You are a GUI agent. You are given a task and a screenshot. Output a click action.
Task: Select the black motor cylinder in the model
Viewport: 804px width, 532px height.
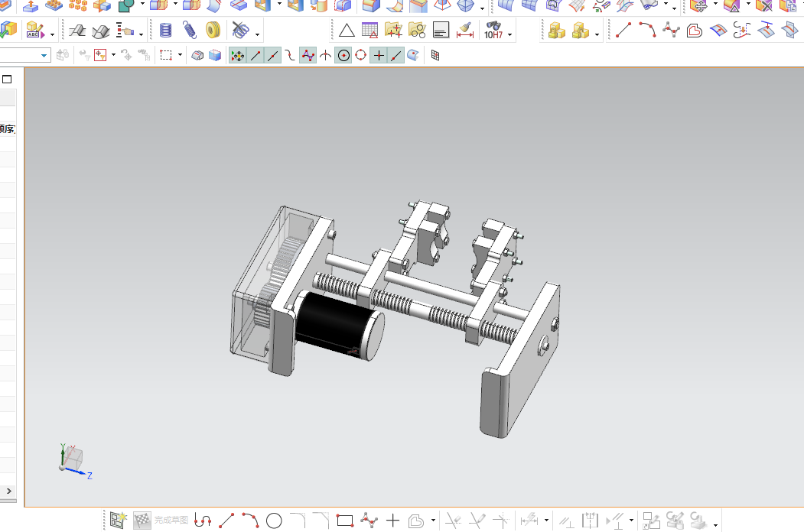[x=338, y=325]
